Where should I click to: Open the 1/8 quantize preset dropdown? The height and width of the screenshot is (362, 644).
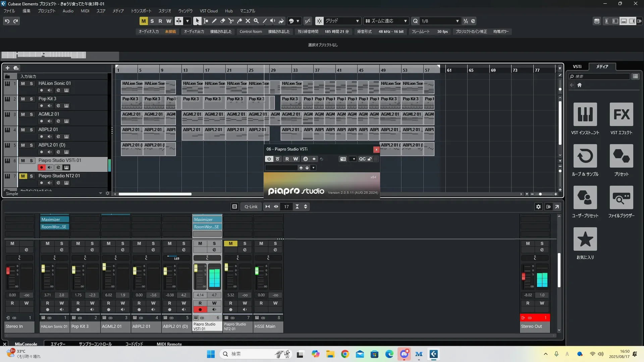[457, 21]
